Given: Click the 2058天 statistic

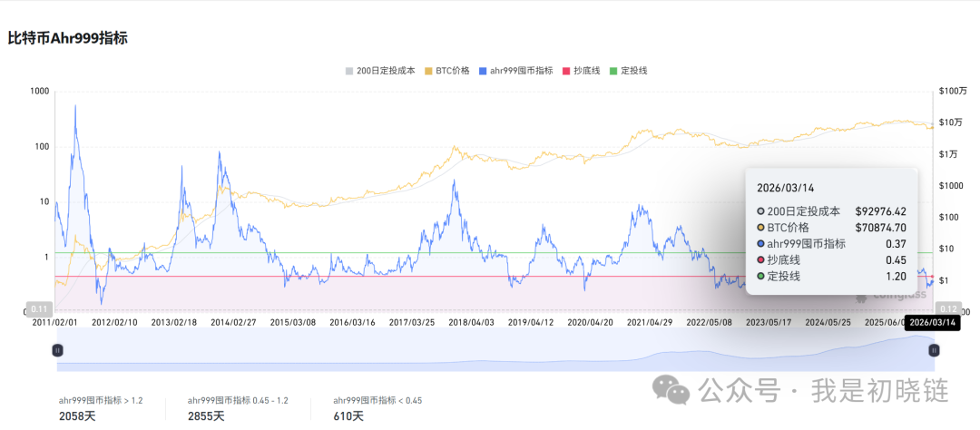Looking at the screenshot, I should point(77,415).
